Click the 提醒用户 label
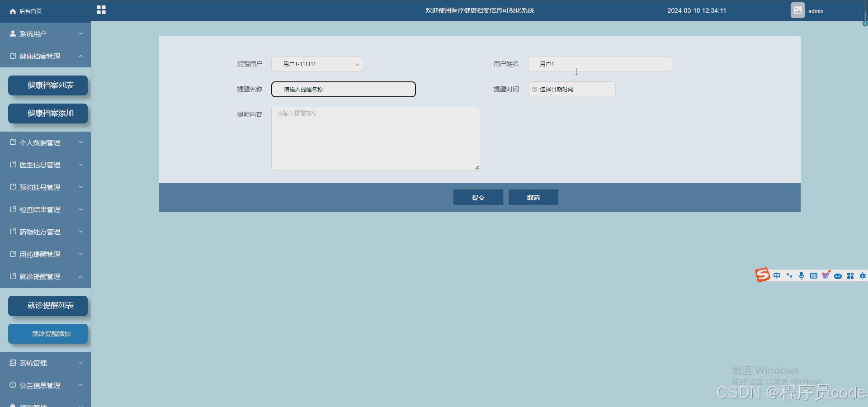The width and height of the screenshot is (868, 407). point(250,64)
